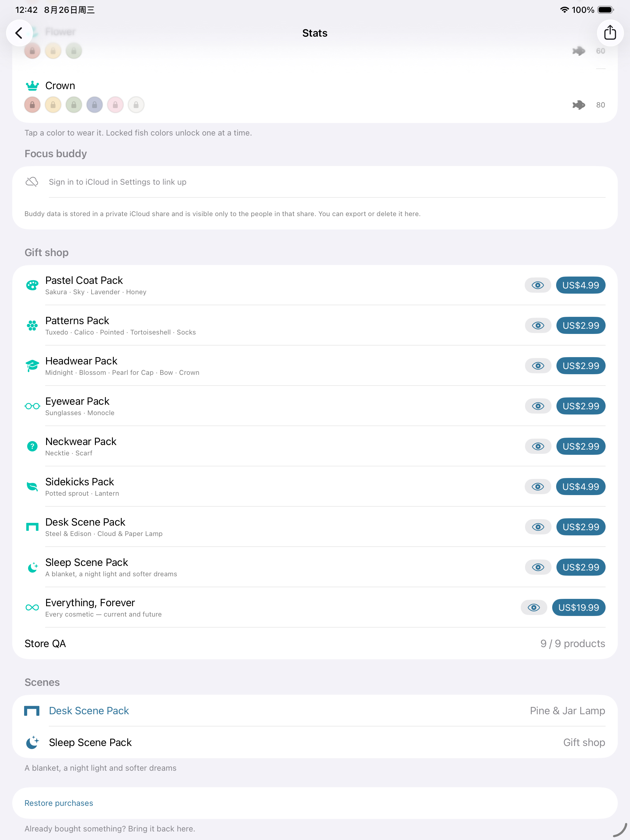Viewport: 630px width, 840px height.
Task: Purchase Desk Scene Pack for US$2.99
Action: point(581,527)
